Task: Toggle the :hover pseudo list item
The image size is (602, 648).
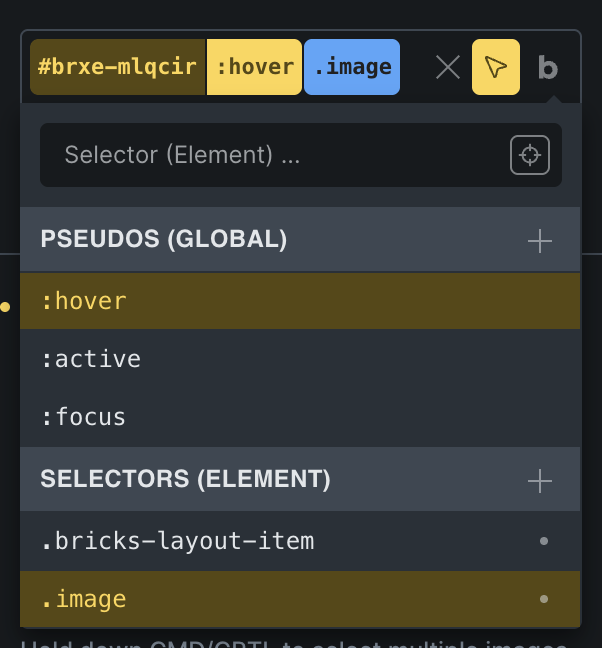Action: pos(300,301)
